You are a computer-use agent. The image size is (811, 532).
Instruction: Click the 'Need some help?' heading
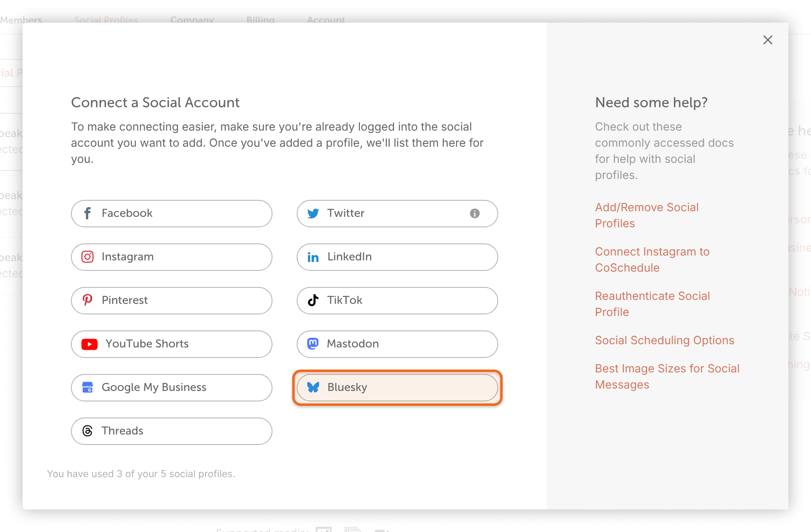[651, 102]
